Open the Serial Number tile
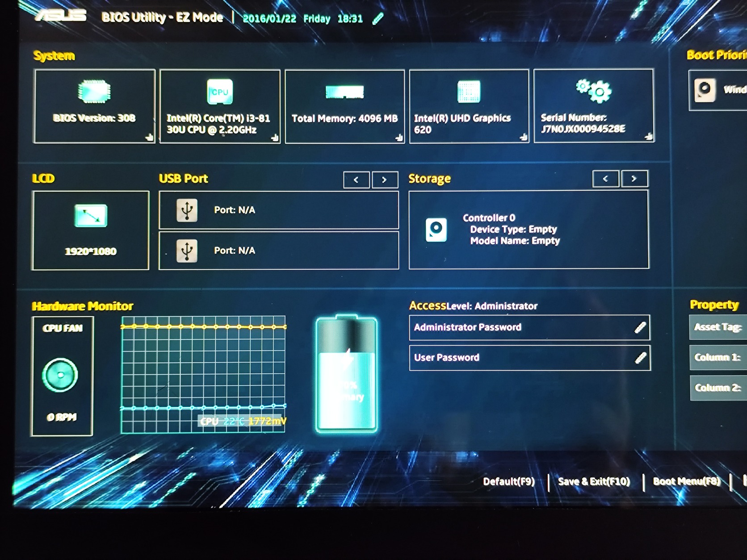 tap(594, 105)
